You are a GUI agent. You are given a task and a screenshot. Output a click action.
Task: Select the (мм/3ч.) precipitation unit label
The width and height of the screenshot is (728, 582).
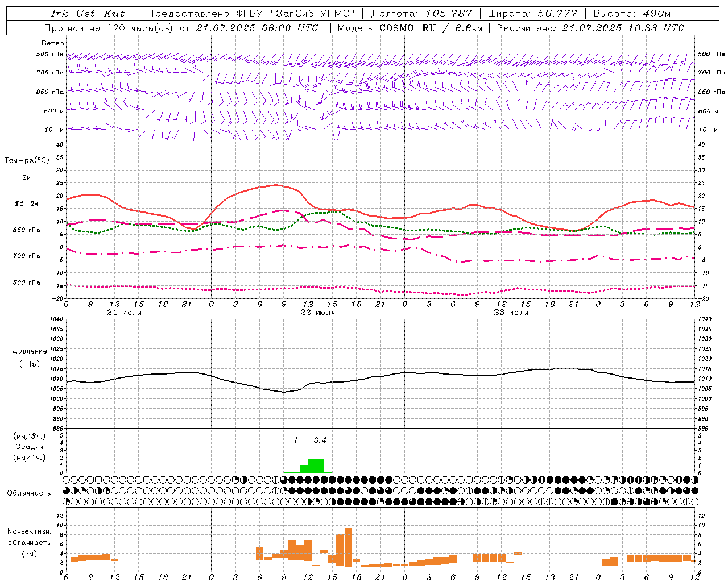(29, 436)
